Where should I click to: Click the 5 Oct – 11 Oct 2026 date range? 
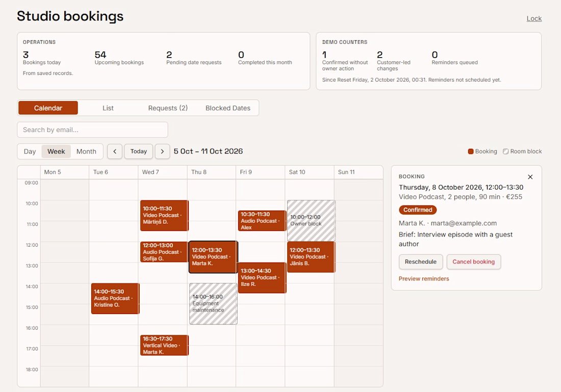pyautogui.click(x=208, y=151)
